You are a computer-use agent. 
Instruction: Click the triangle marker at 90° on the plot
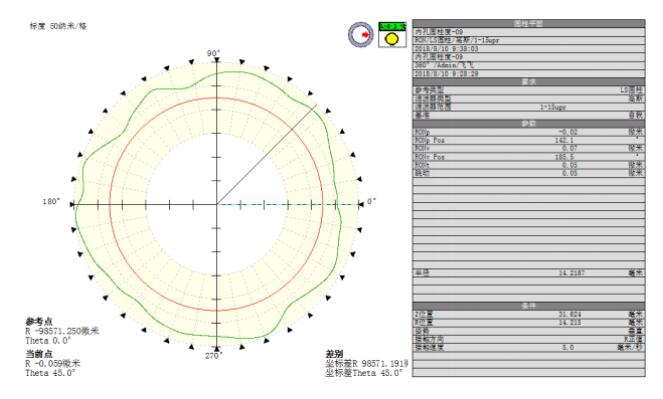pyautogui.click(x=217, y=60)
